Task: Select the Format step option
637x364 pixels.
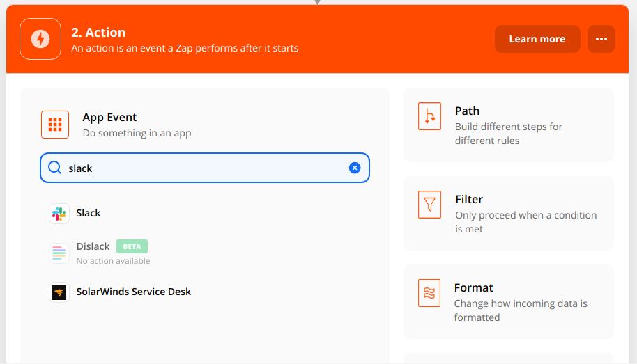Action: click(509, 302)
